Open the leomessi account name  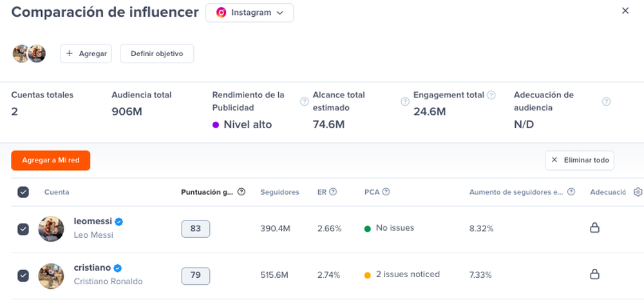coord(93,221)
